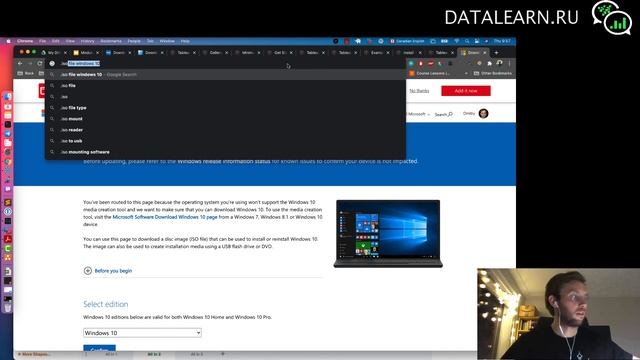The image size is (640, 360).
Task: Open the History menu
Action: (87, 41)
